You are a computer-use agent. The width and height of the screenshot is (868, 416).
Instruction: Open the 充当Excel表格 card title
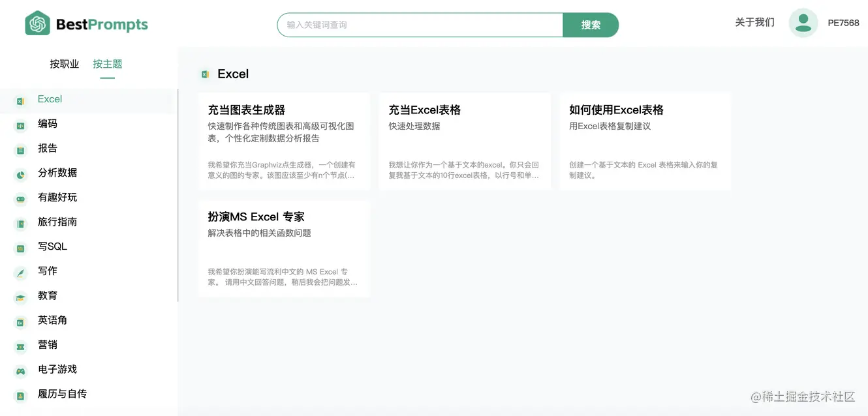point(425,110)
